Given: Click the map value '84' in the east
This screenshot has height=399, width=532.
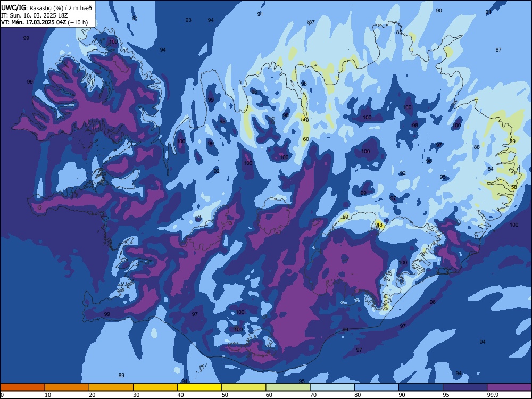Looking at the screenshot, I should [x=491, y=169].
